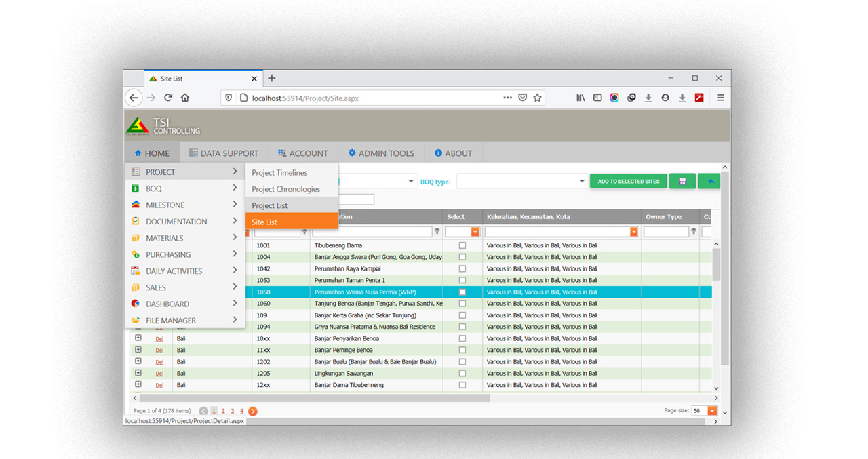
Task: Enable the Select column header checkbox
Action: pos(463,231)
